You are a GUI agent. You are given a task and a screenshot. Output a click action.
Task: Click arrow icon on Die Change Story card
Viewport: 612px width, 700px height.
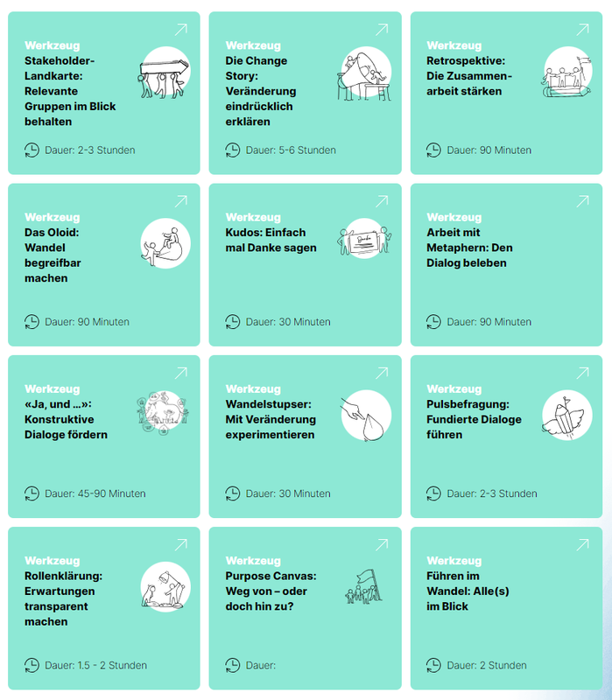point(383,30)
